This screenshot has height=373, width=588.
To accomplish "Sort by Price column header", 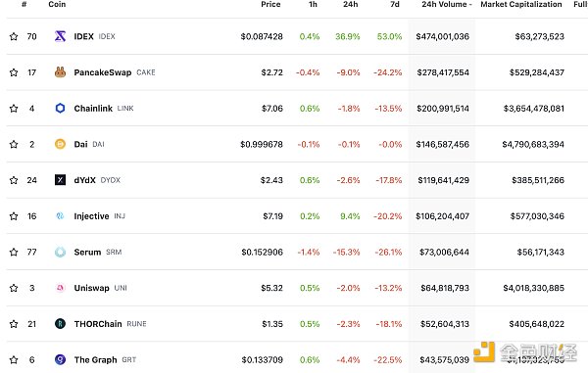I will 270,4.
